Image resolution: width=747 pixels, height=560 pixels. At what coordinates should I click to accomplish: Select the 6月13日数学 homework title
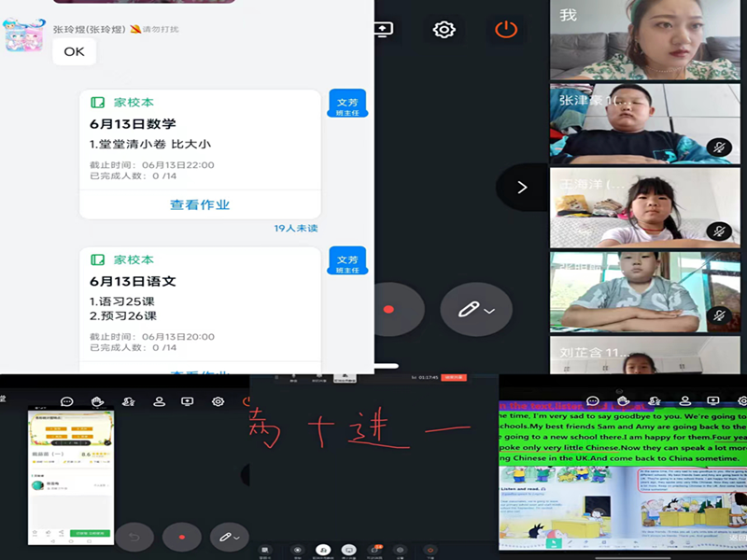(x=133, y=124)
